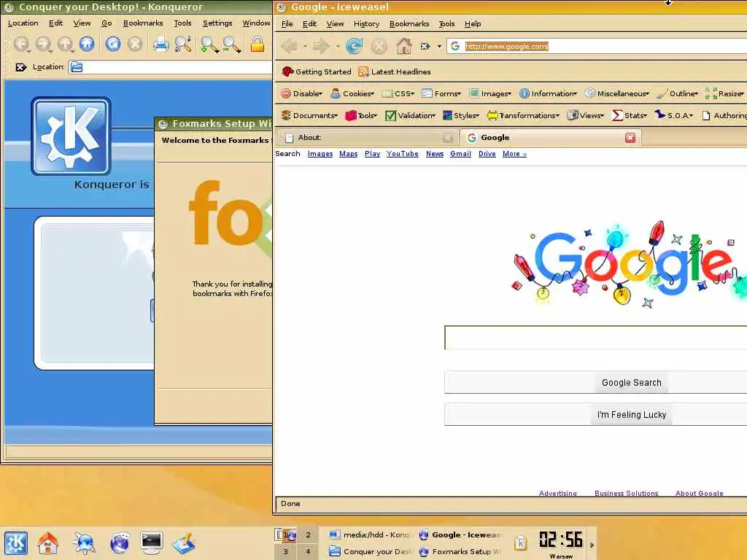
Task: Select media:/hdd Konqueror taskbar entry
Action: click(x=371, y=534)
